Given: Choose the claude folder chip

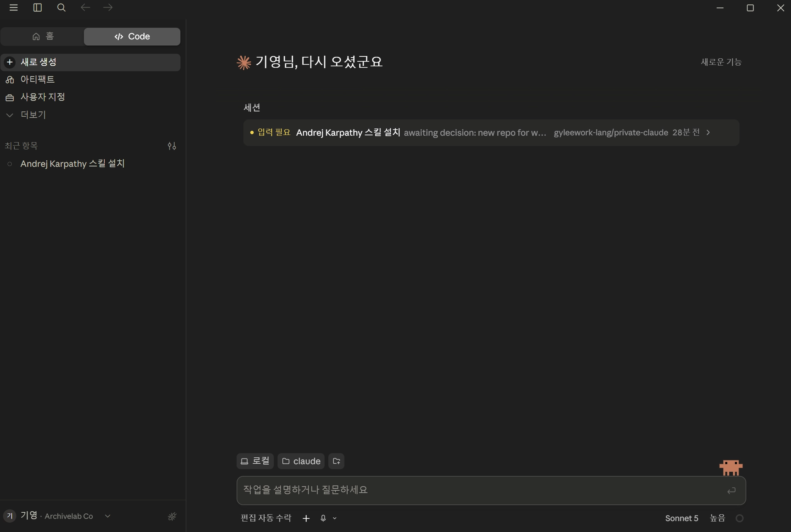Looking at the screenshot, I should [x=301, y=461].
